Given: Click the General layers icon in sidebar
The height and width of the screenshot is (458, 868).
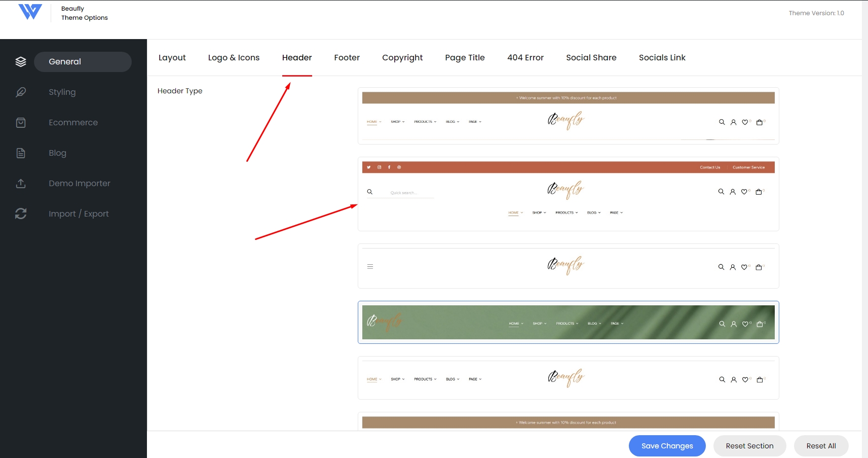Looking at the screenshot, I should tap(21, 62).
